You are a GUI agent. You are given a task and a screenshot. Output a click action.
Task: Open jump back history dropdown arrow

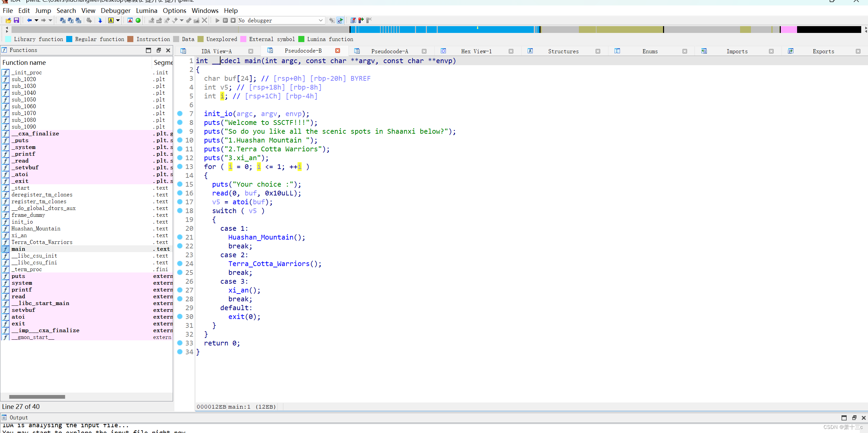click(36, 20)
